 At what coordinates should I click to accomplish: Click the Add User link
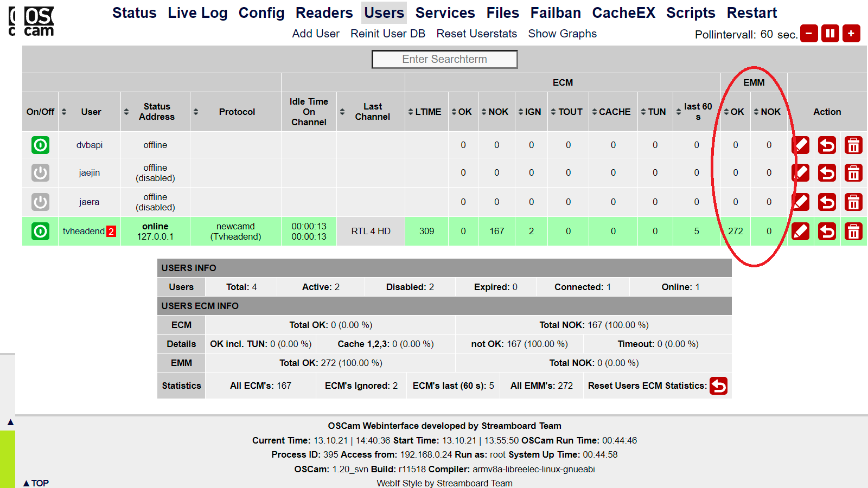[x=316, y=34]
